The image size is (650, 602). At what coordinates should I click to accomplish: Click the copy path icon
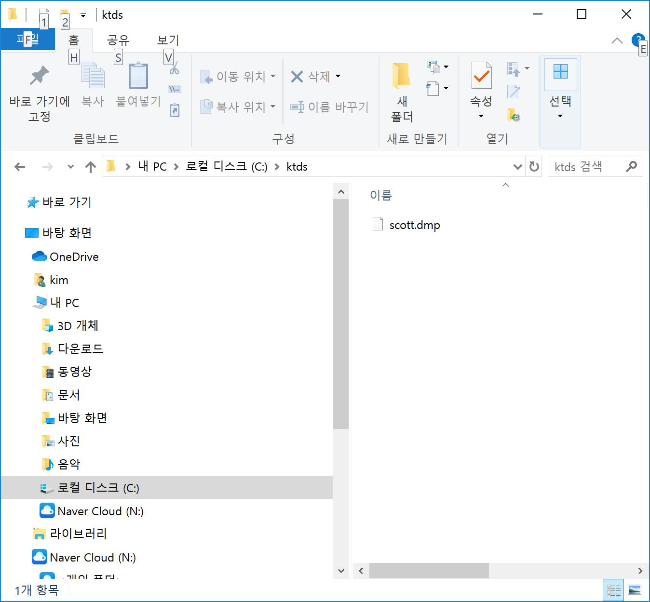[x=174, y=89]
